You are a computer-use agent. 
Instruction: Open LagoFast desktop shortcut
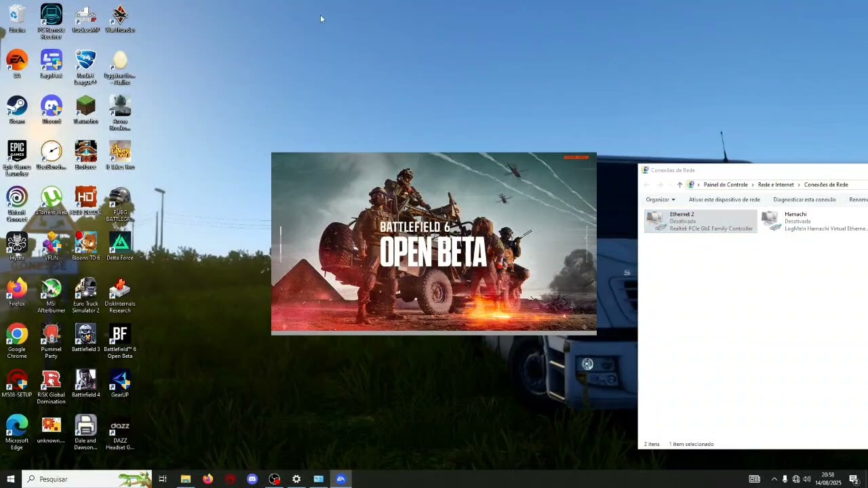coord(51,64)
